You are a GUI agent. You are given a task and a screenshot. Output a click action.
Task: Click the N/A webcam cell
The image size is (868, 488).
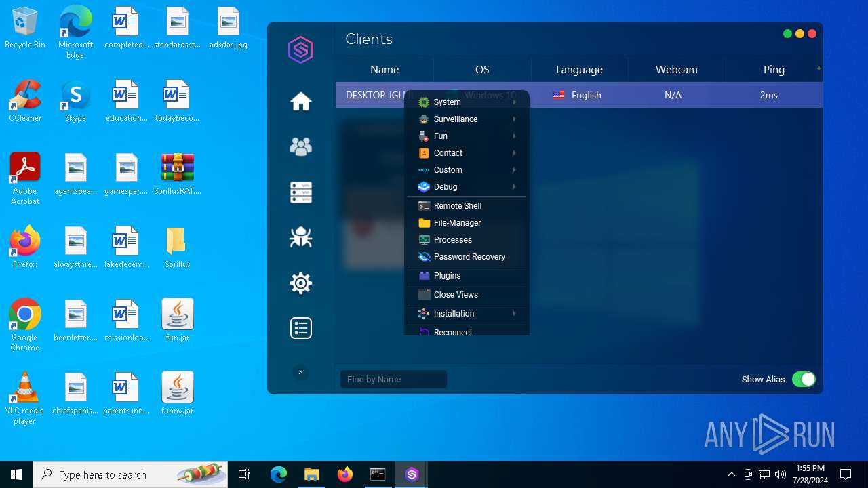coord(673,96)
